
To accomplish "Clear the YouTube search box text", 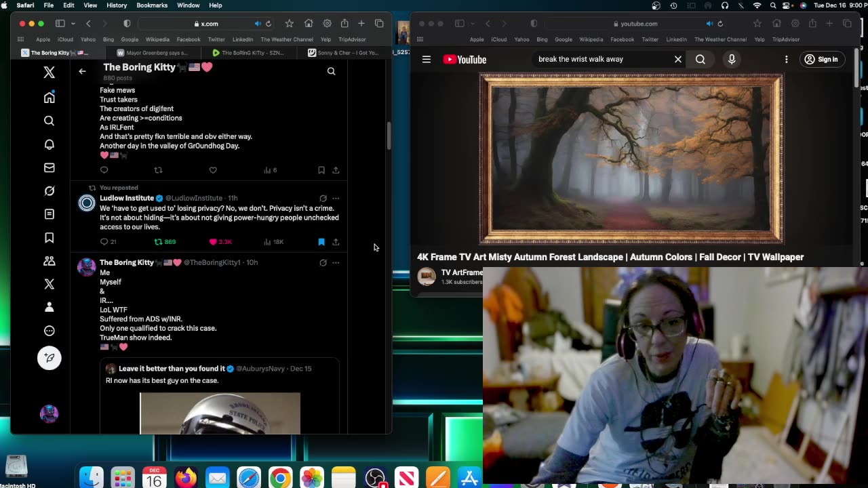I will click(677, 60).
